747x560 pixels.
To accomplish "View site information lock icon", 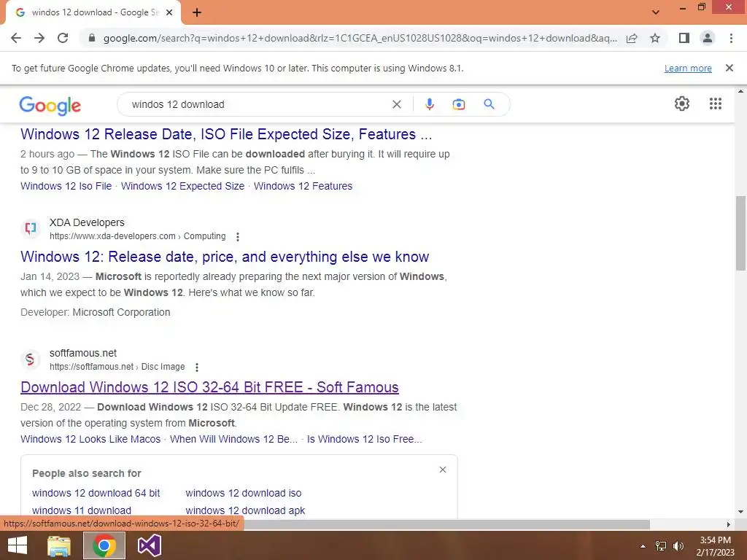I will coord(92,38).
